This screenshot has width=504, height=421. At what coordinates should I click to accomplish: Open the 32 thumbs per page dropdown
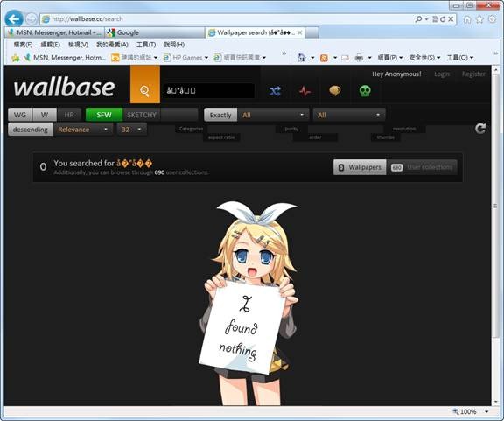tap(132, 130)
